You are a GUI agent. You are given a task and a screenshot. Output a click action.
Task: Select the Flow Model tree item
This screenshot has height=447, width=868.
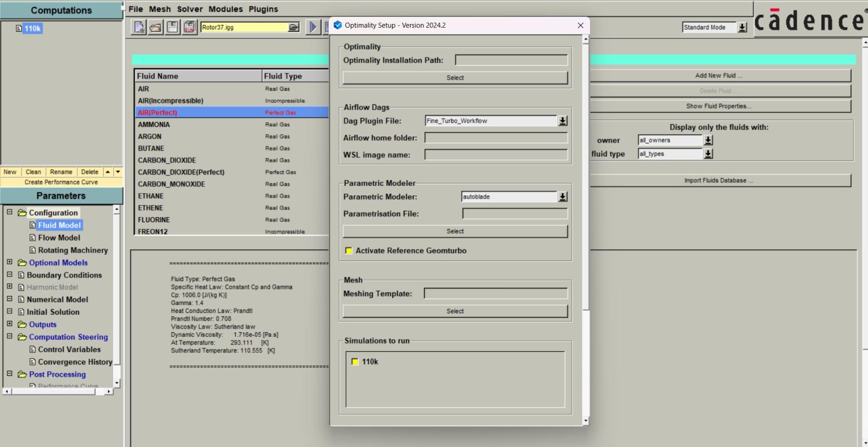[x=59, y=238]
